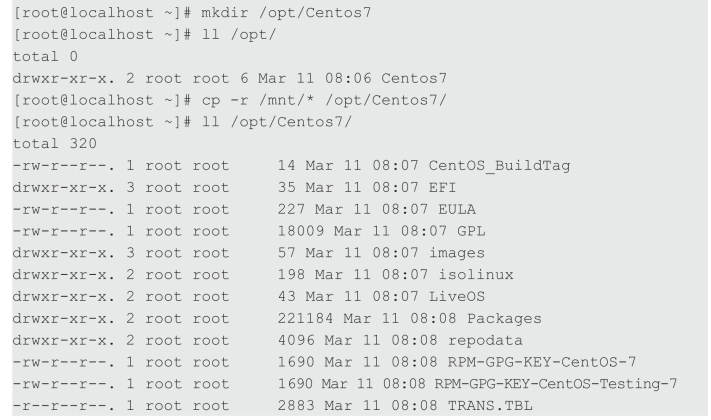This screenshot has height=420, width=711.
Task: Click the 'total 0' output line
Action: [x=45, y=57]
